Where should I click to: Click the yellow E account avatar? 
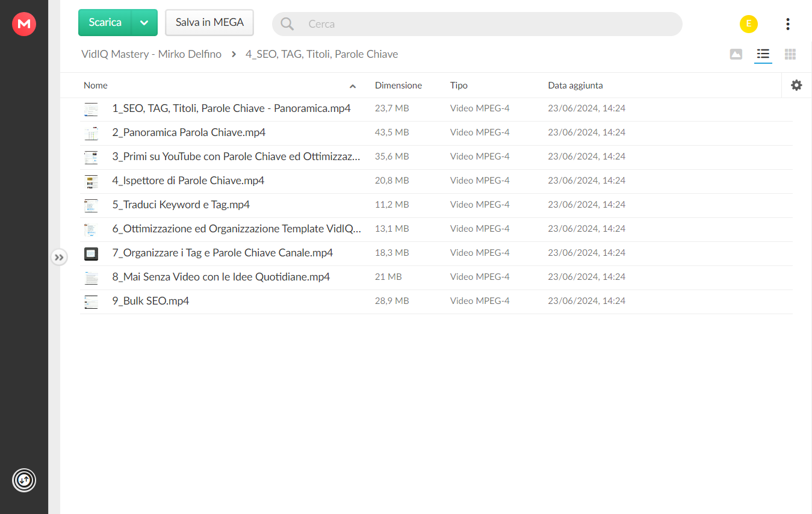pyautogui.click(x=749, y=24)
